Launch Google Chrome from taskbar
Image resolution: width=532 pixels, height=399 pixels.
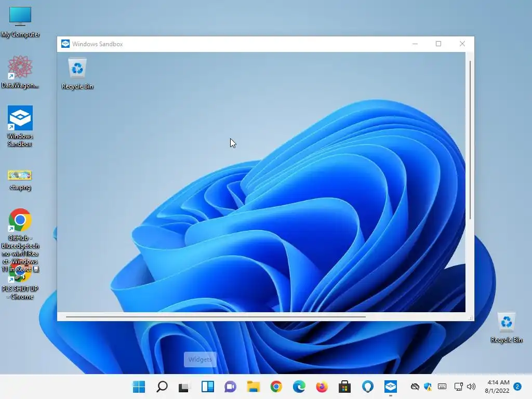(276, 387)
